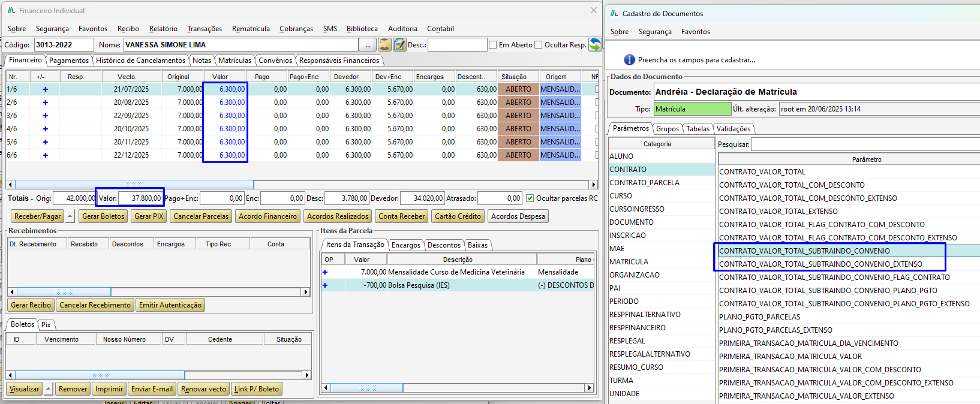Switch to the Pagamentos tab
The width and height of the screenshot is (980, 404).
[69, 61]
